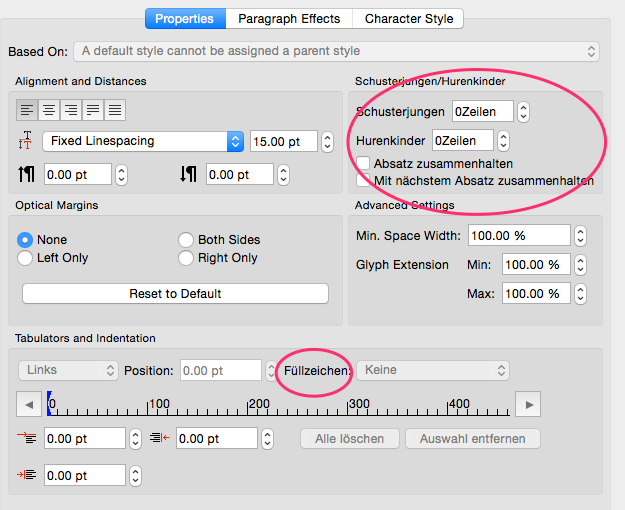
Task: Open the Füllzeichen Keine dropdown
Action: (x=434, y=370)
